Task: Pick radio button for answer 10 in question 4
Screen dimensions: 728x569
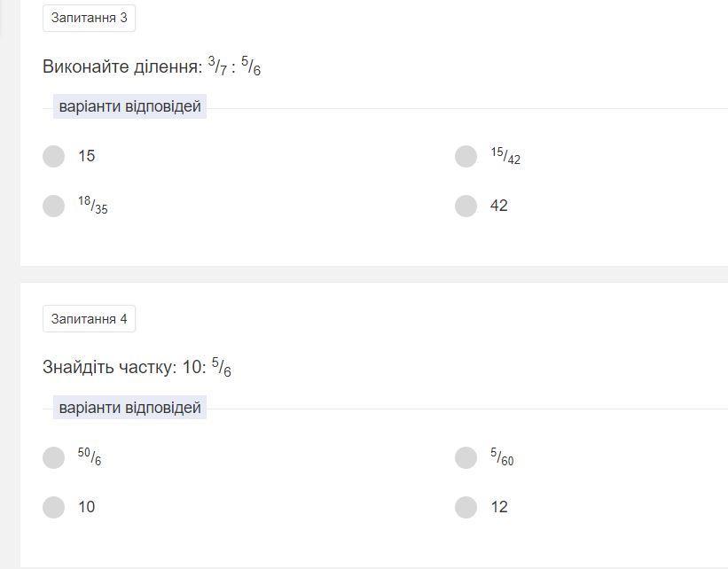Action: [x=54, y=507]
